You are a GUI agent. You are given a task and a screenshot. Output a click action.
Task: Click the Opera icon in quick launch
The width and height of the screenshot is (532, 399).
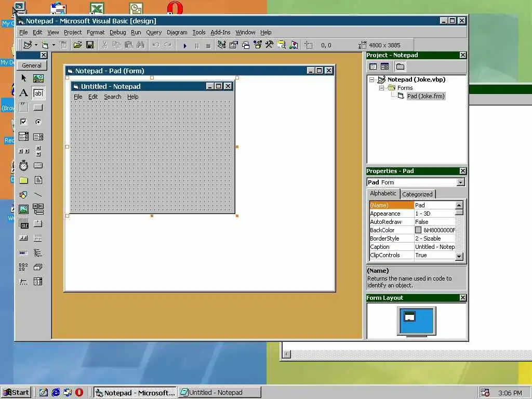tap(79, 393)
